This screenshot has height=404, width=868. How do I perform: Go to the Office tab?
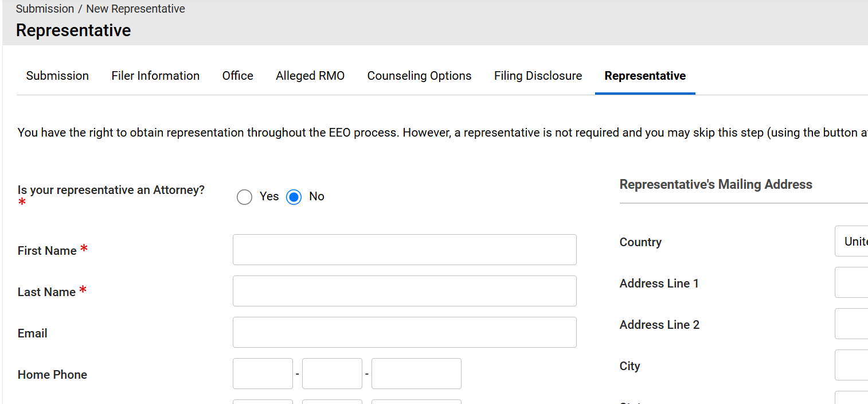coord(237,76)
